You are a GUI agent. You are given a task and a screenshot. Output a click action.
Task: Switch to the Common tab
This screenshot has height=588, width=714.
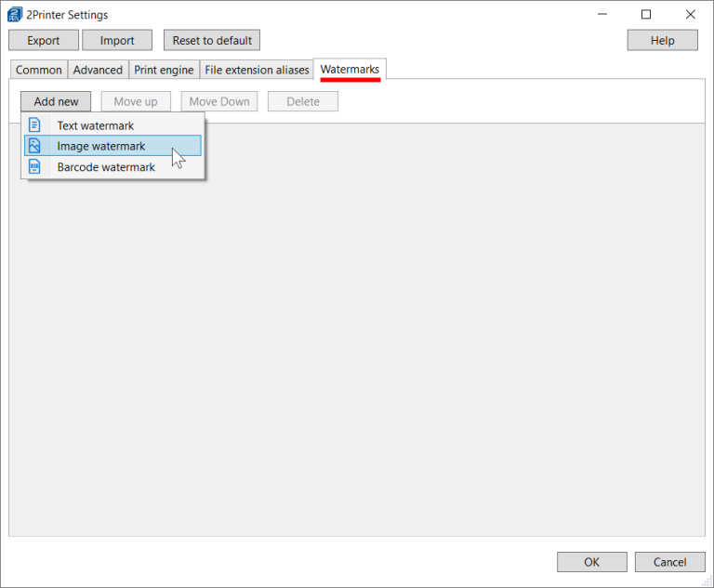(x=39, y=70)
